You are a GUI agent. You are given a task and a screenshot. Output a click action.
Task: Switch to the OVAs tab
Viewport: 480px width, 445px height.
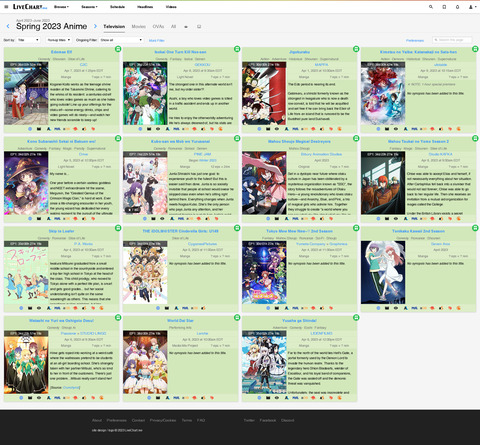click(x=158, y=26)
